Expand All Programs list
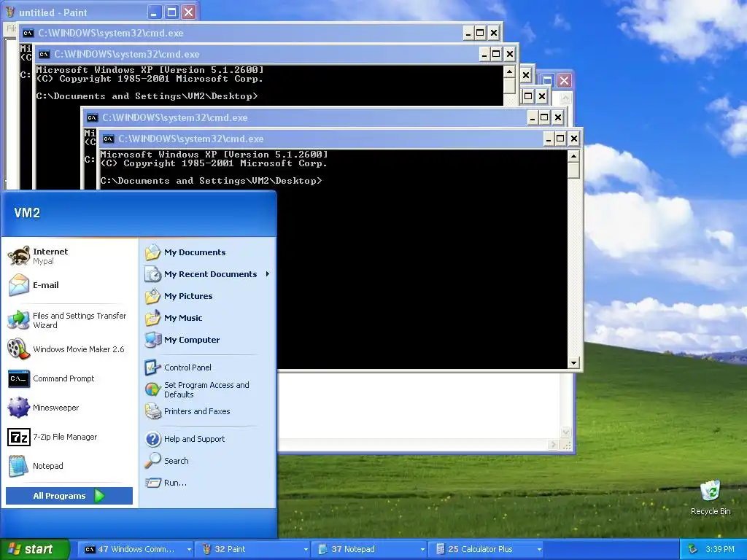Viewport: 747px width, 560px height. click(x=69, y=496)
